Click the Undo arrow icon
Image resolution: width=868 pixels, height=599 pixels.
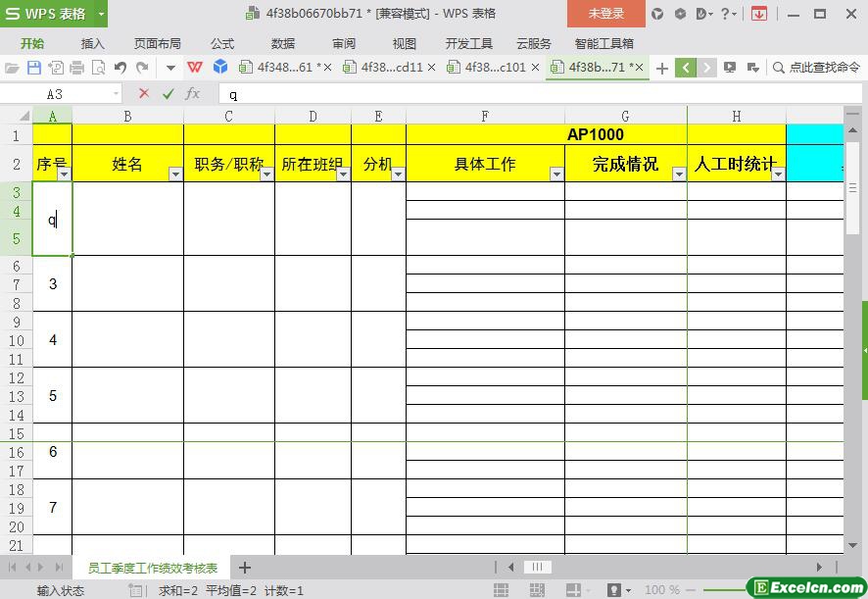click(x=120, y=68)
